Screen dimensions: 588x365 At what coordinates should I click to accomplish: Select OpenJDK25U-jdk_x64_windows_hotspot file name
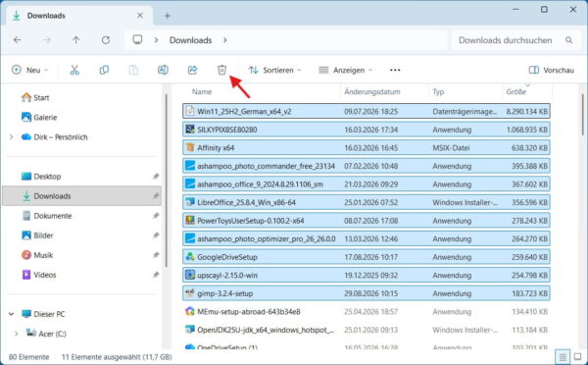coord(266,330)
